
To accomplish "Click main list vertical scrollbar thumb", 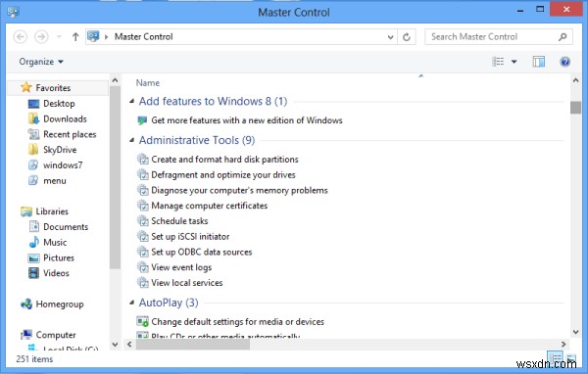I will tap(575, 108).
